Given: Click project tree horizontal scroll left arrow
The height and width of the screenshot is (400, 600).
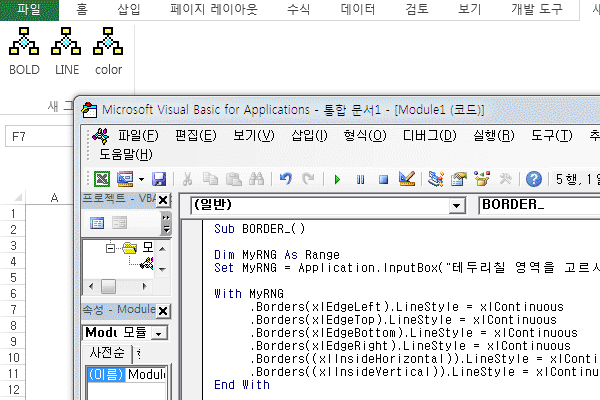Looking at the screenshot, I should point(91,286).
